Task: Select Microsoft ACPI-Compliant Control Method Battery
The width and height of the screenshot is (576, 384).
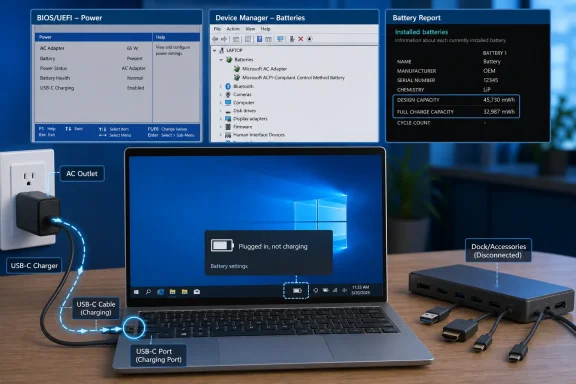Action: pyautogui.click(x=293, y=78)
